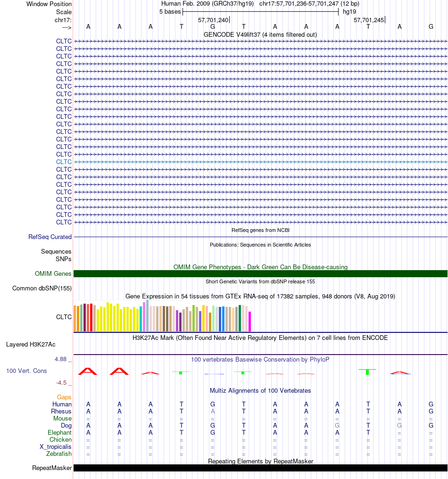Click the tallest grey-blue bar in GTEx chart

[x=147, y=315]
